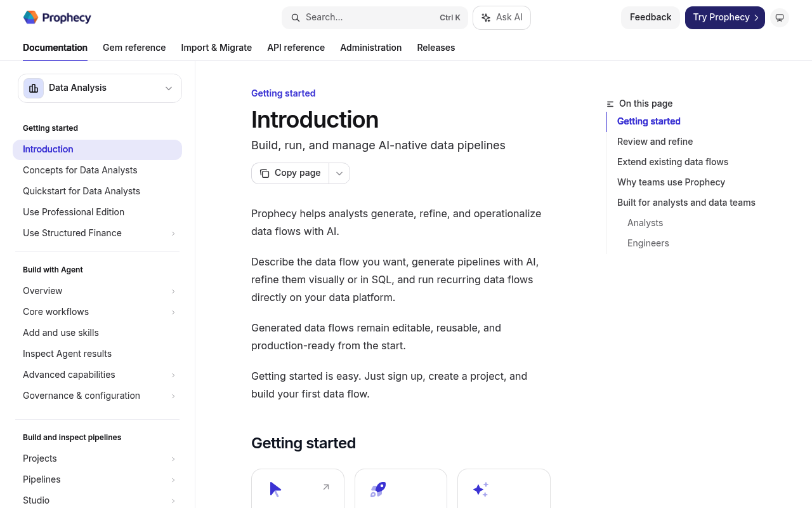The image size is (812, 508).
Task: Expand Governance & configuration section
Action: tap(173, 396)
